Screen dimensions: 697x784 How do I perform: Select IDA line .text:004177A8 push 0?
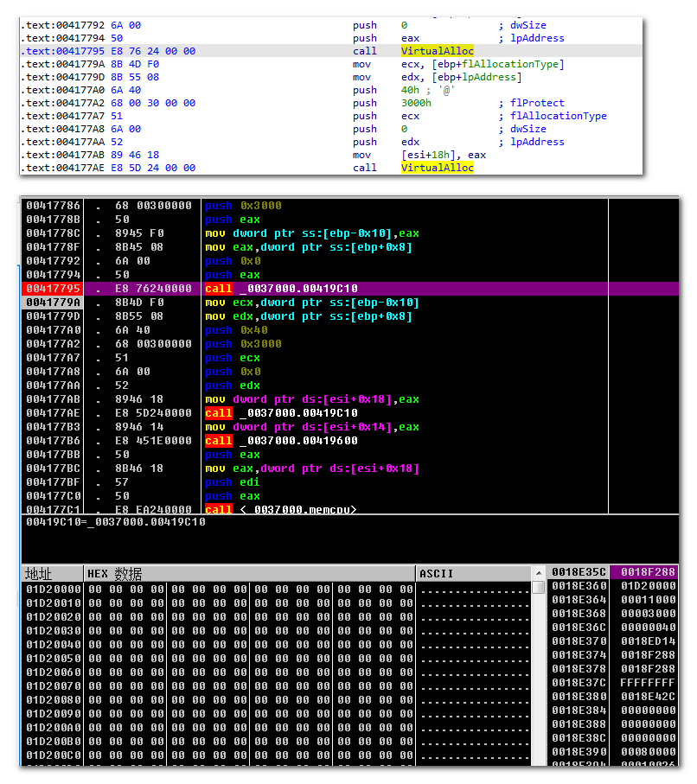point(330,129)
